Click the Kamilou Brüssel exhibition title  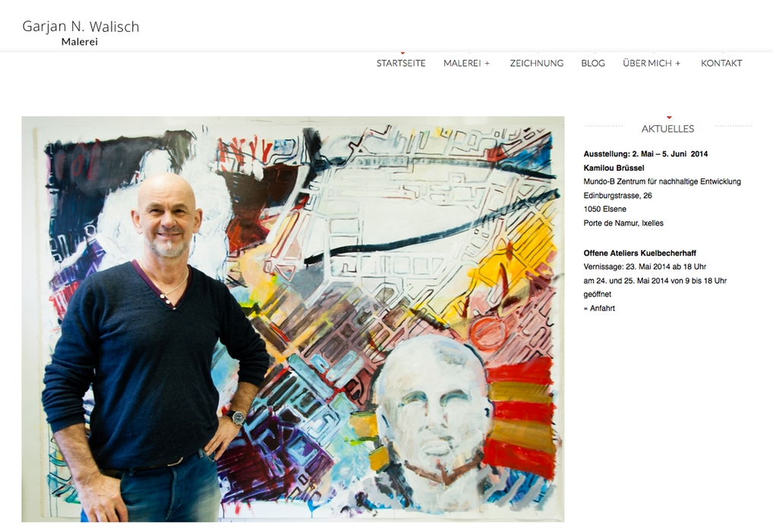tap(614, 168)
